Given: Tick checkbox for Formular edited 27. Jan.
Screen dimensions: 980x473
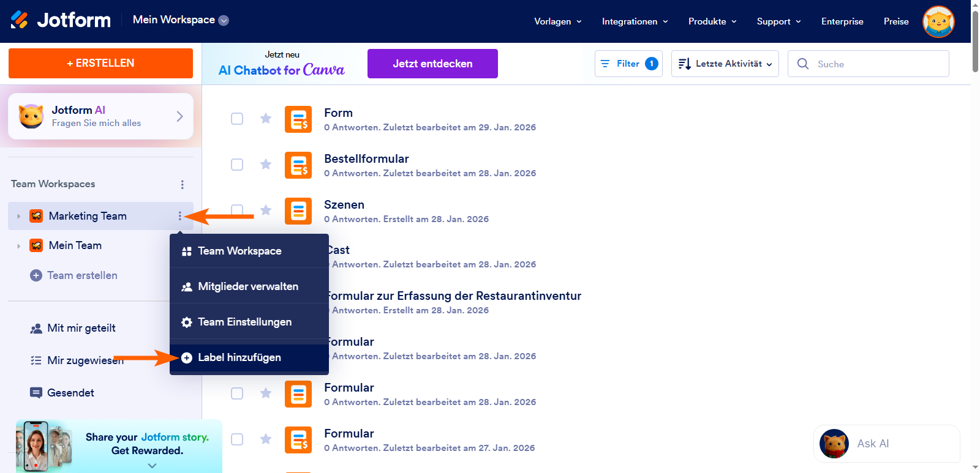Looking at the screenshot, I should click(x=237, y=439).
